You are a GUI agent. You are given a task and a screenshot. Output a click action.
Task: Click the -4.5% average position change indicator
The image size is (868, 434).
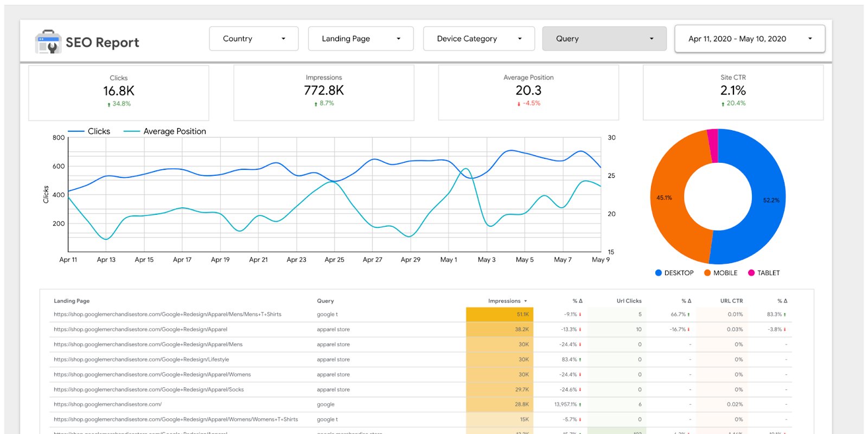coord(528,103)
